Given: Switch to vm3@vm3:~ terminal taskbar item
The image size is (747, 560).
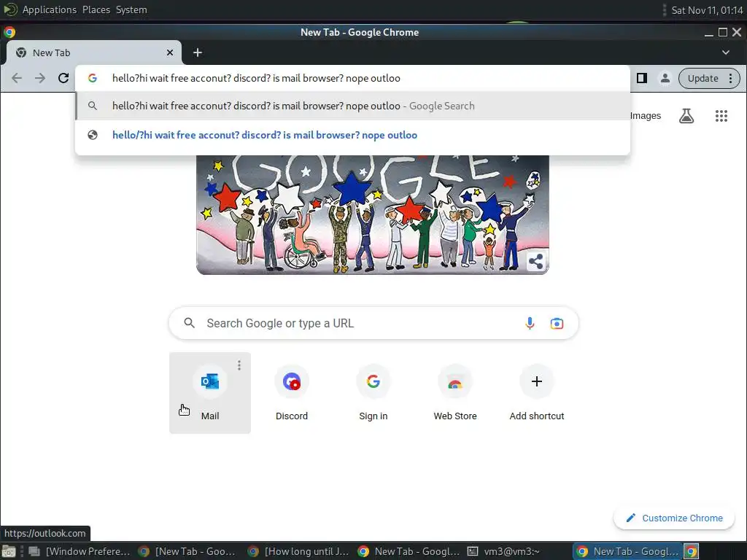Looking at the screenshot, I should (x=505, y=551).
